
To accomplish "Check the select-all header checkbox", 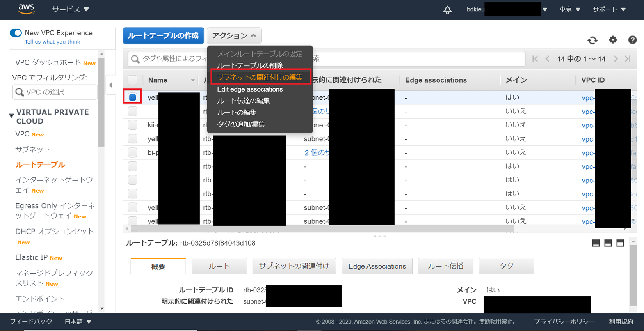I will click(x=132, y=80).
